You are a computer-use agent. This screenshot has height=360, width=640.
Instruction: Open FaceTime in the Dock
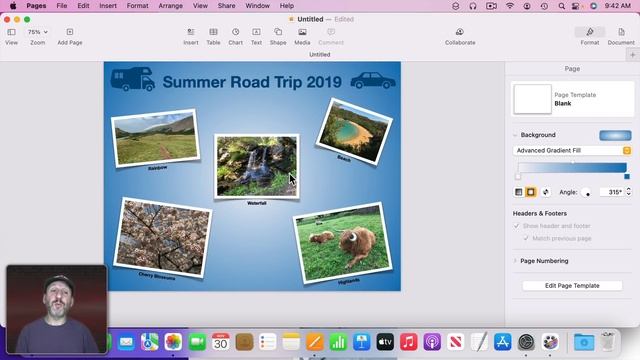point(197,342)
